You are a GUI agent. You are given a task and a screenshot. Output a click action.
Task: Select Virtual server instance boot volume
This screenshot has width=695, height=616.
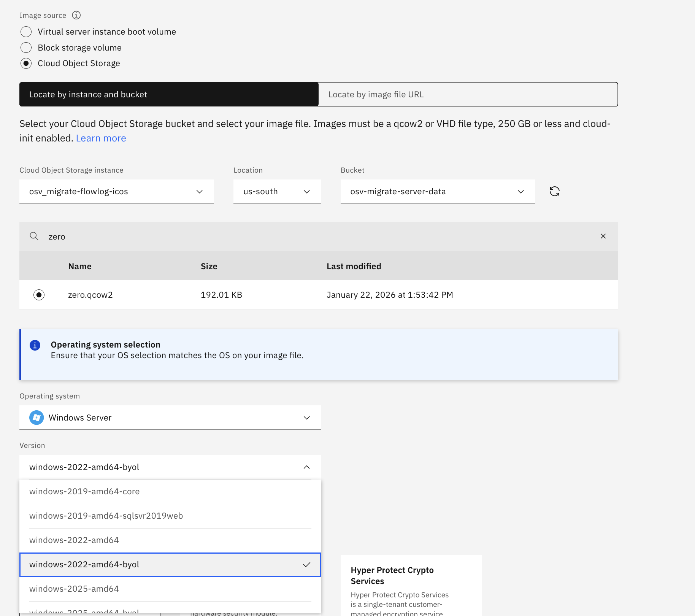(26, 32)
